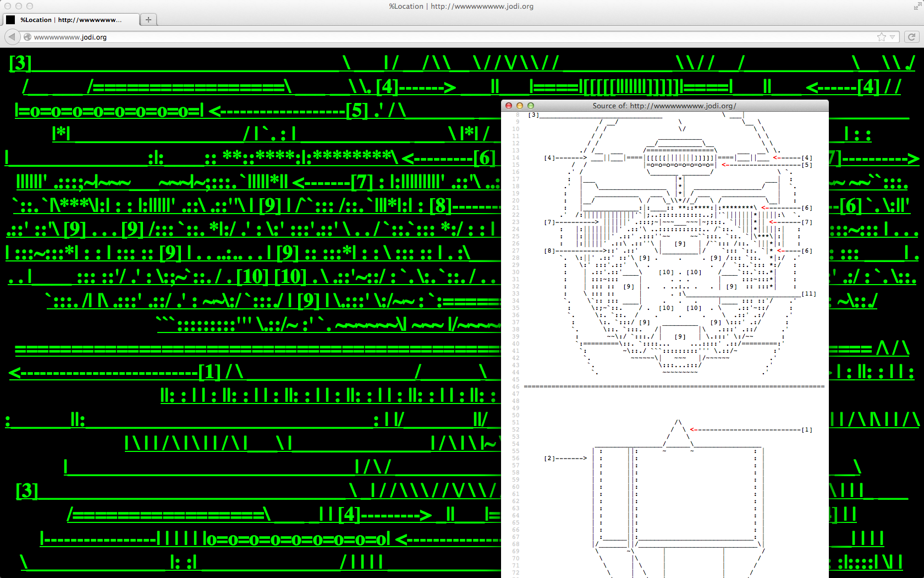924x578 pixels.
Task: Click the browser Back arrow button
Action: 12,37
